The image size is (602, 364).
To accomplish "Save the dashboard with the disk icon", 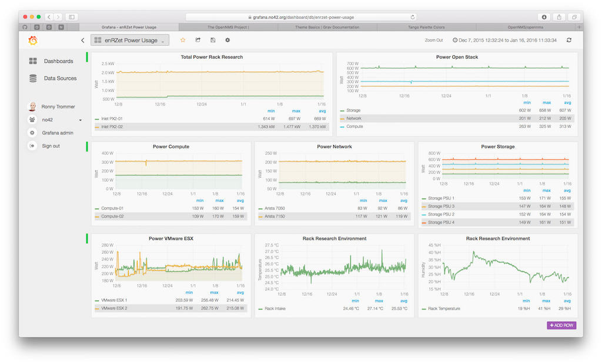I will point(213,40).
